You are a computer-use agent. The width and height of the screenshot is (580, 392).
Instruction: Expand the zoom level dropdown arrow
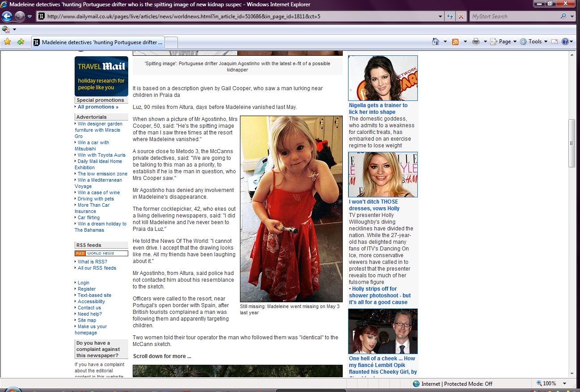coord(565,384)
